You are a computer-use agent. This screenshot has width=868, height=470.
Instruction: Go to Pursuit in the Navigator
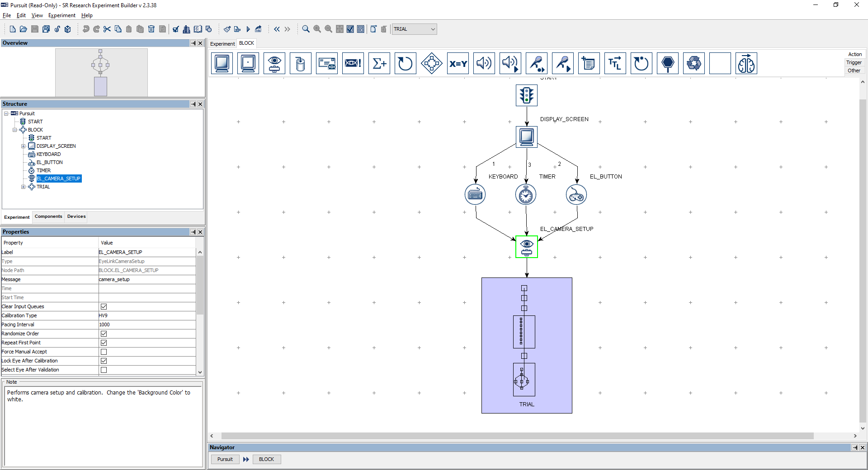[225, 459]
